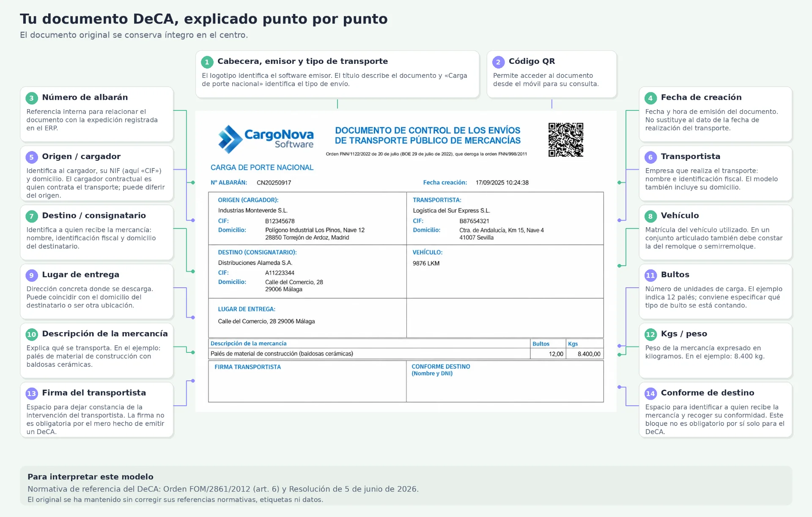The height and width of the screenshot is (517, 812).
Task: Click the QR code image in the document
Action: (566, 140)
